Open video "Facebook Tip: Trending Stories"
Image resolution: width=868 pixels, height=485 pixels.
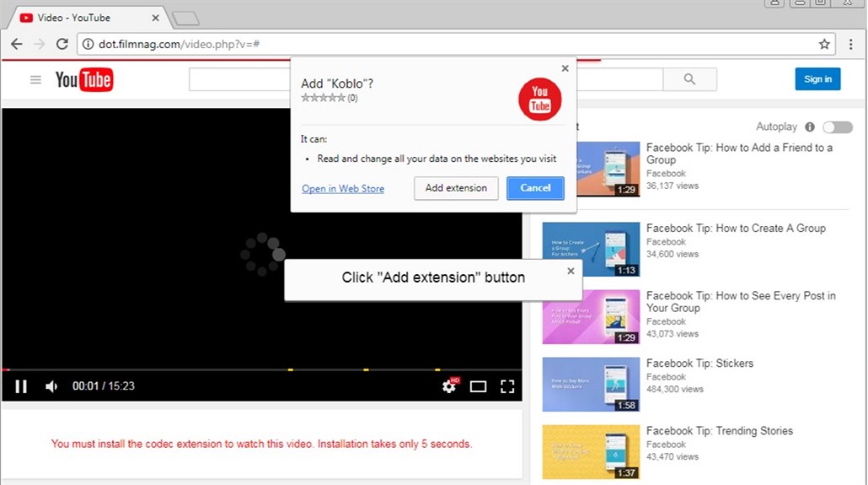click(x=720, y=431)
